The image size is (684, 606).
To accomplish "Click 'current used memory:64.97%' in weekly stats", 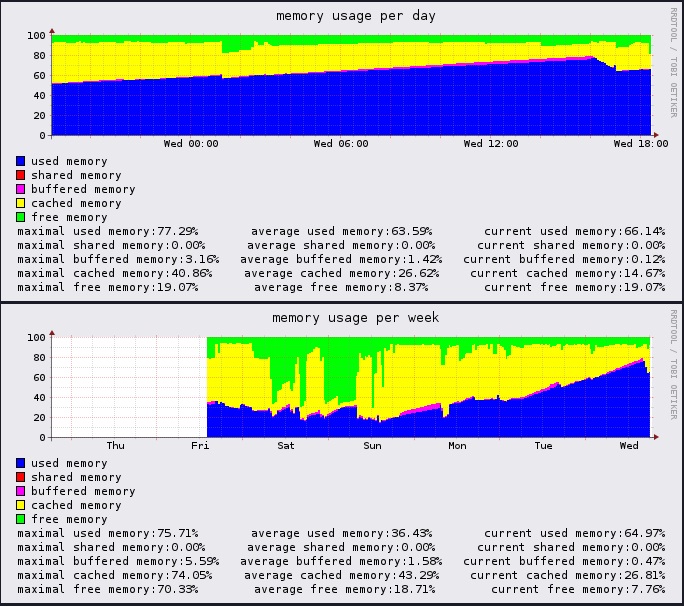I will (x=575, y=533).
